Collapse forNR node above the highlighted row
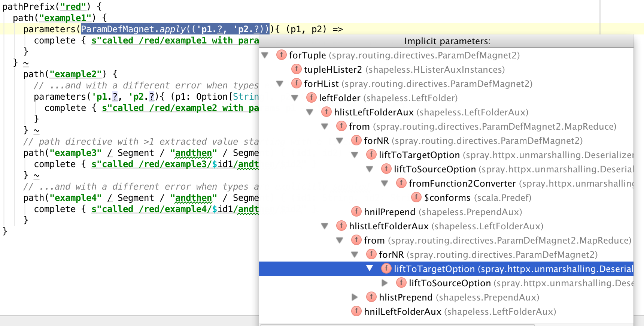Image resolution: width=644 pixels, height=326 pixels. (x=355, y=254)
